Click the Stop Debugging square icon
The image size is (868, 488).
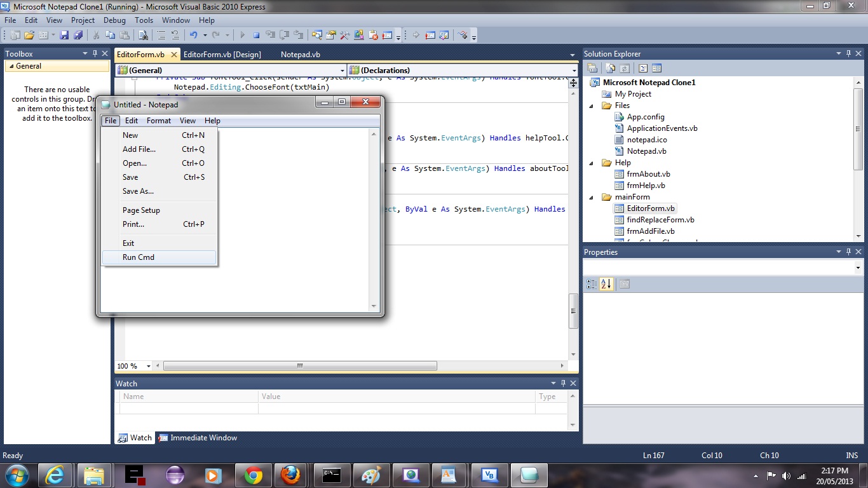257,35
